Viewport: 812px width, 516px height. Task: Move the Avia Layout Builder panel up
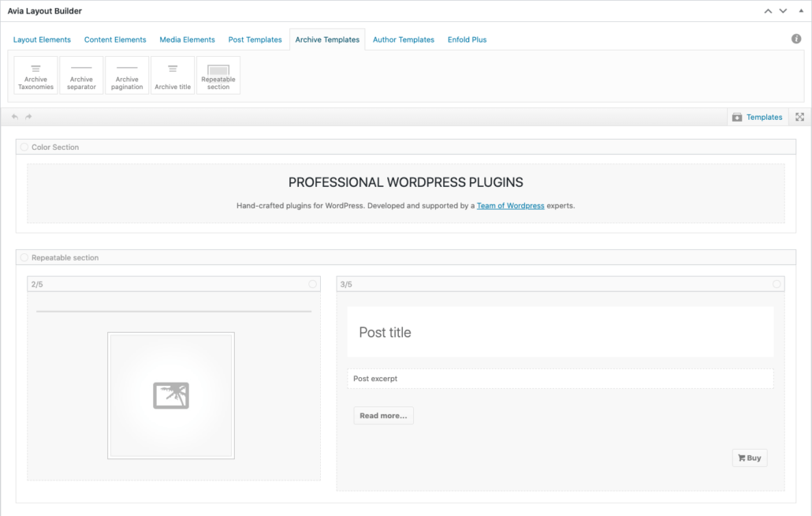point(768,11)
